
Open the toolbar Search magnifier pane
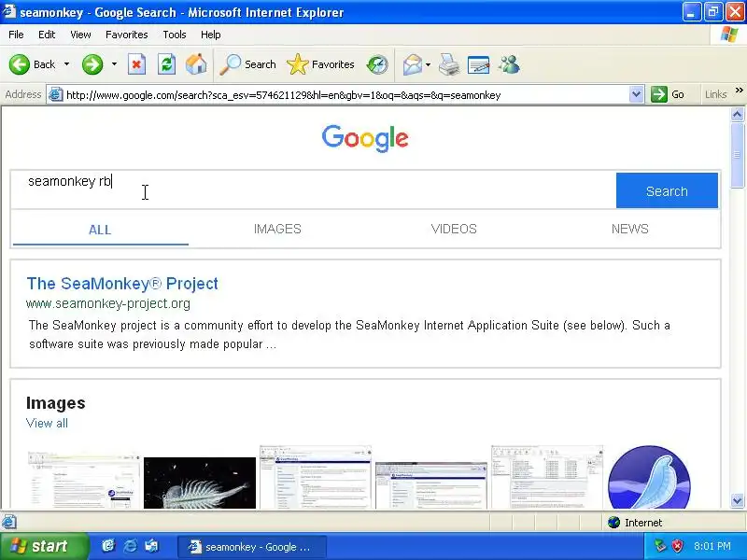click(247, 64)
